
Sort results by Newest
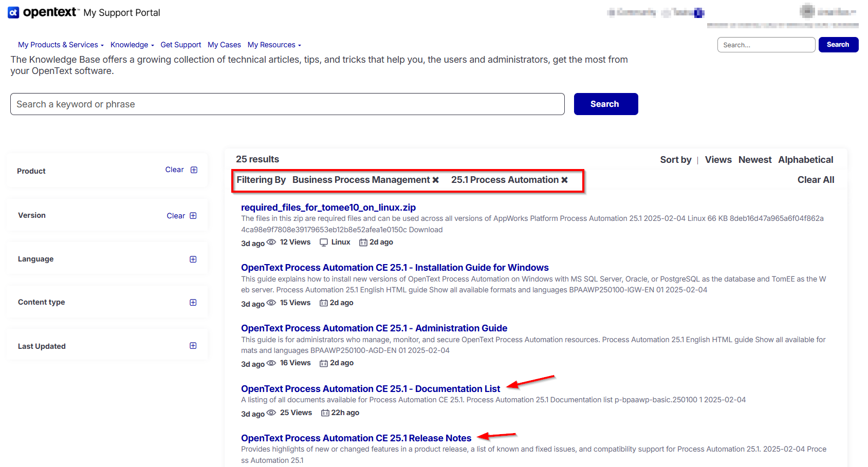click(754, 160)
